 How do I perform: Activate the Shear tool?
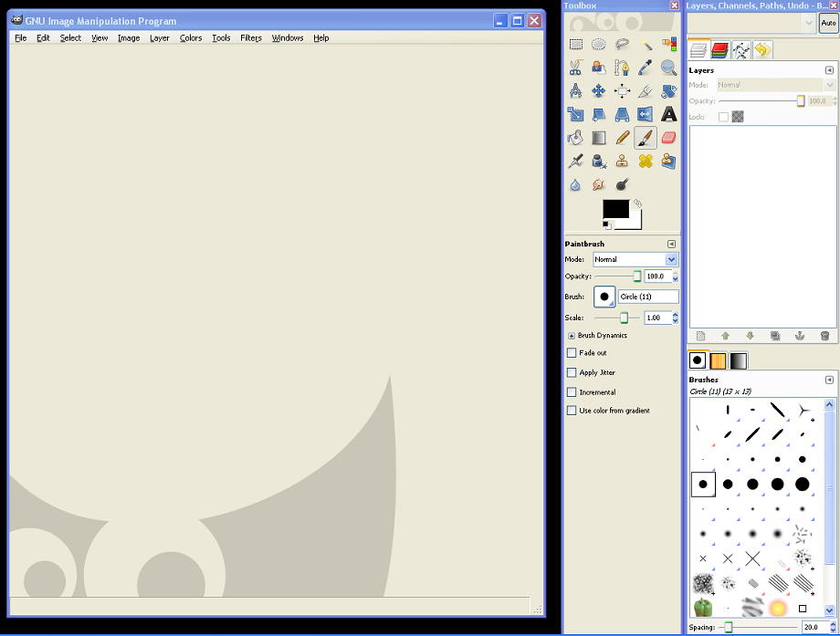click(x=599, y=114)
